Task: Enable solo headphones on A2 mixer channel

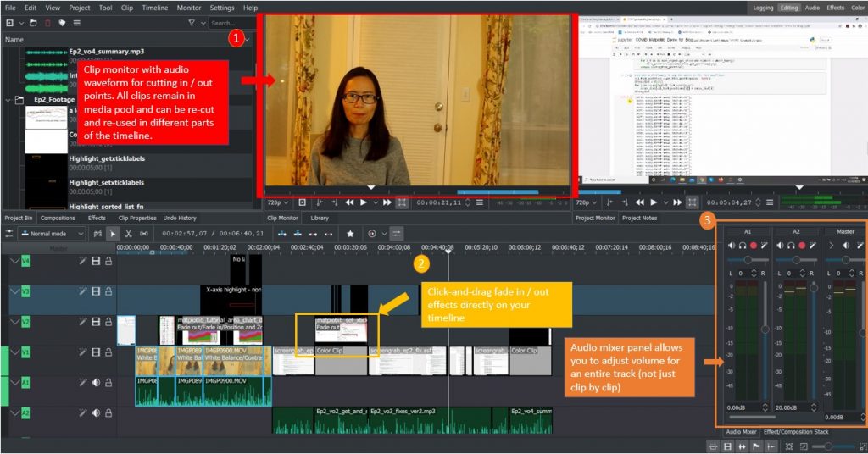Action: coord(790,246)
